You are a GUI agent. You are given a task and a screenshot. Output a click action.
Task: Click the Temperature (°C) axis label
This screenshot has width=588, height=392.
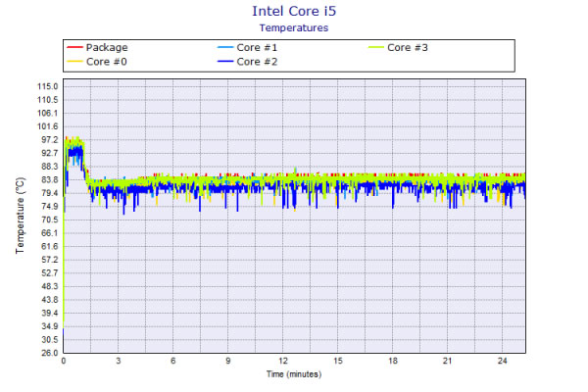pyautogui.click(x=20, y=216)
